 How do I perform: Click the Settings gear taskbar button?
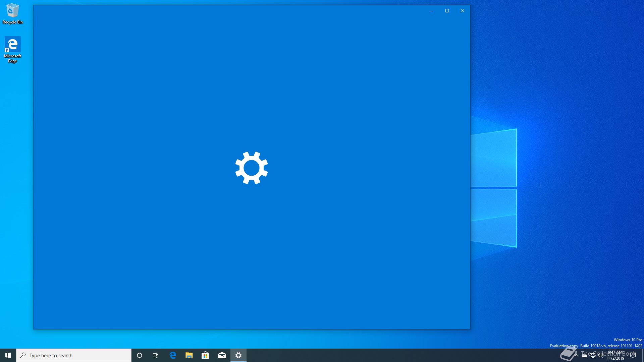[x=238, y=355]
